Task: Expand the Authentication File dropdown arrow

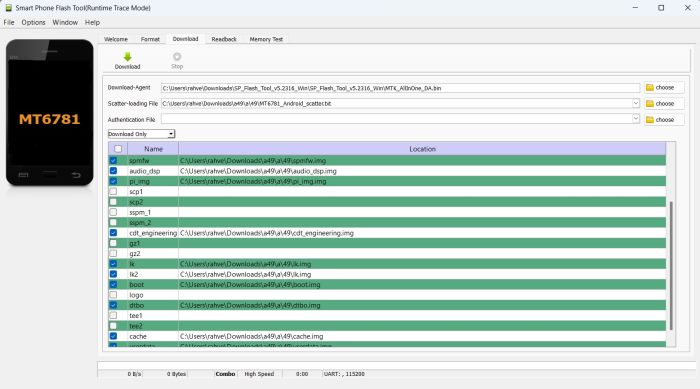Action: pos(636,119)
